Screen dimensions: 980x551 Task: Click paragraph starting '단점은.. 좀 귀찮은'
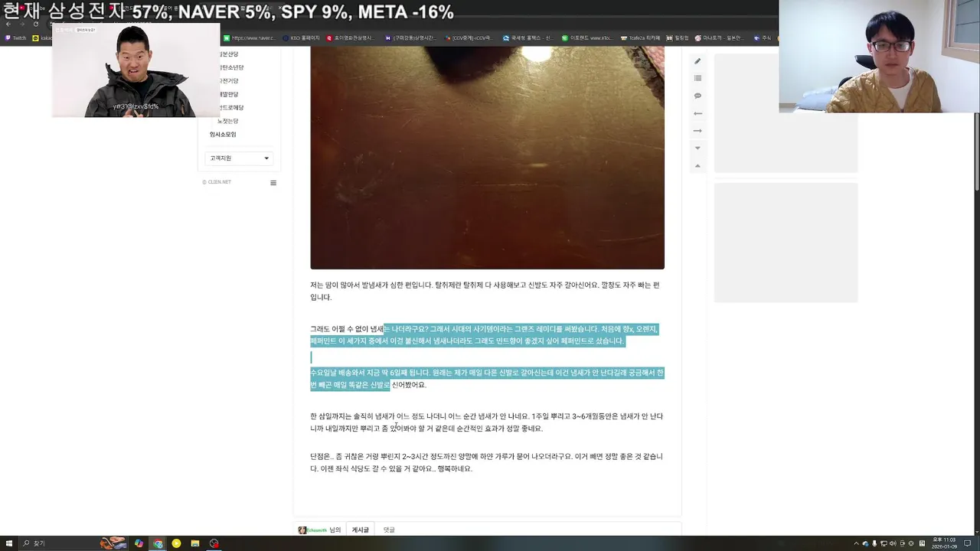486,462
